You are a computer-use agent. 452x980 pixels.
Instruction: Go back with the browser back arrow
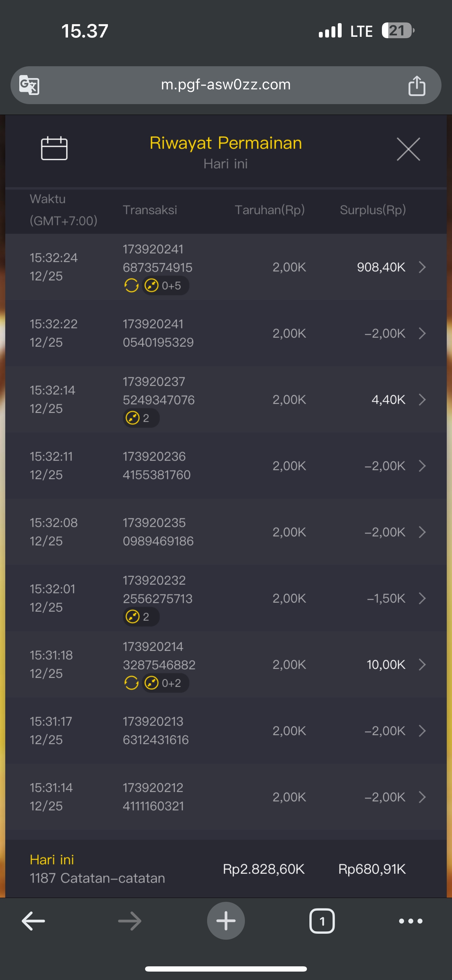click(x=34, y=921)
